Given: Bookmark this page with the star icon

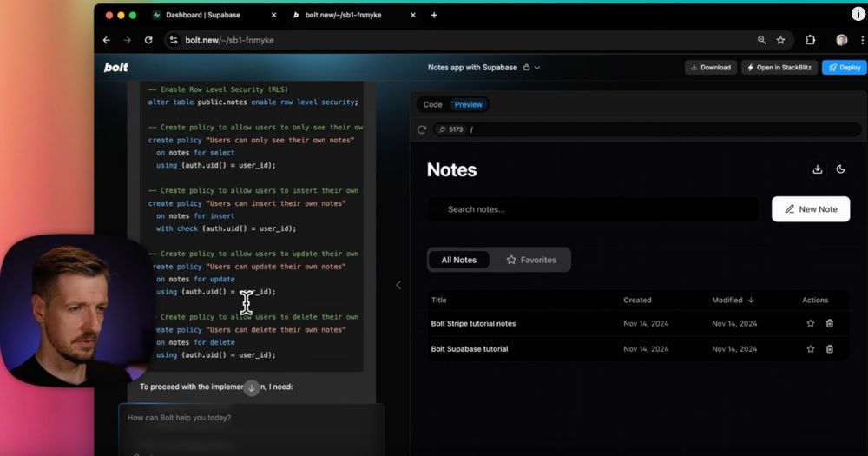Looking at the screenshot, I should (780, 40).
